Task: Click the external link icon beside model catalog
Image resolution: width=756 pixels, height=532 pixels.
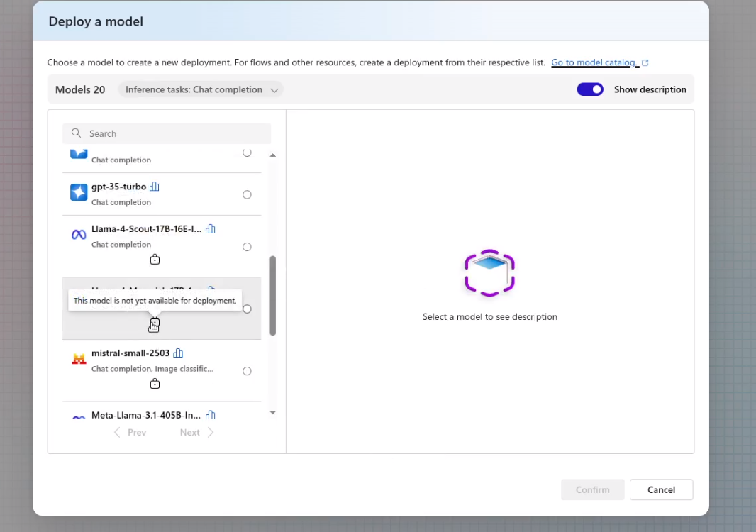Action: click(645, 62)
